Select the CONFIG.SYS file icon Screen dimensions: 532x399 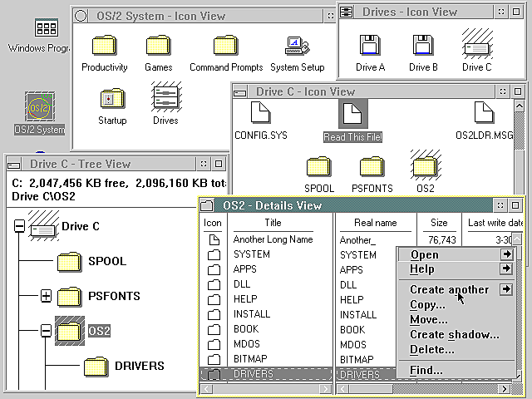pyautogui.click(x=260, y=112)
